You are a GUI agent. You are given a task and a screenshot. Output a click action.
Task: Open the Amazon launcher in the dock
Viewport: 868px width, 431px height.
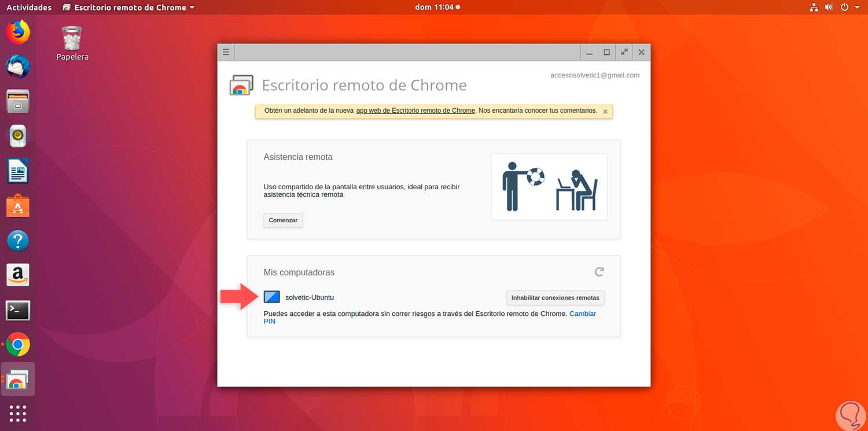tap(18, 275)
